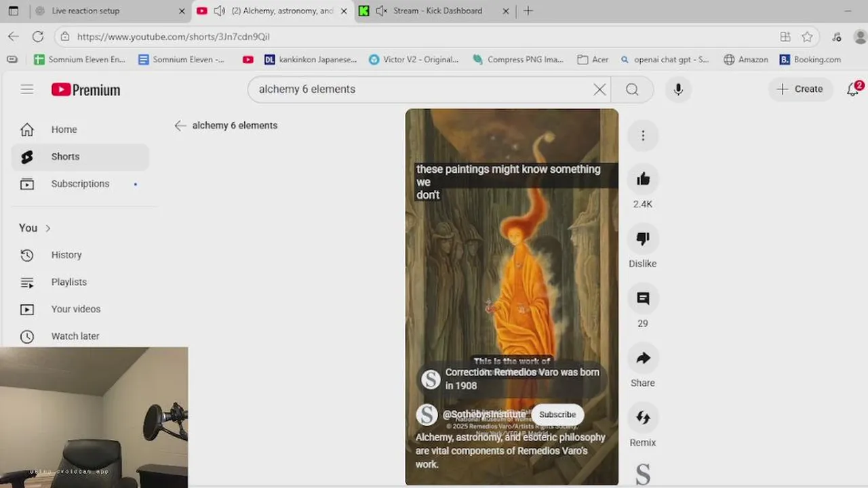The width and height of the screenshot is (868, 488).
Task: Like the Short with thumbs up
Action: coord(643,179)
